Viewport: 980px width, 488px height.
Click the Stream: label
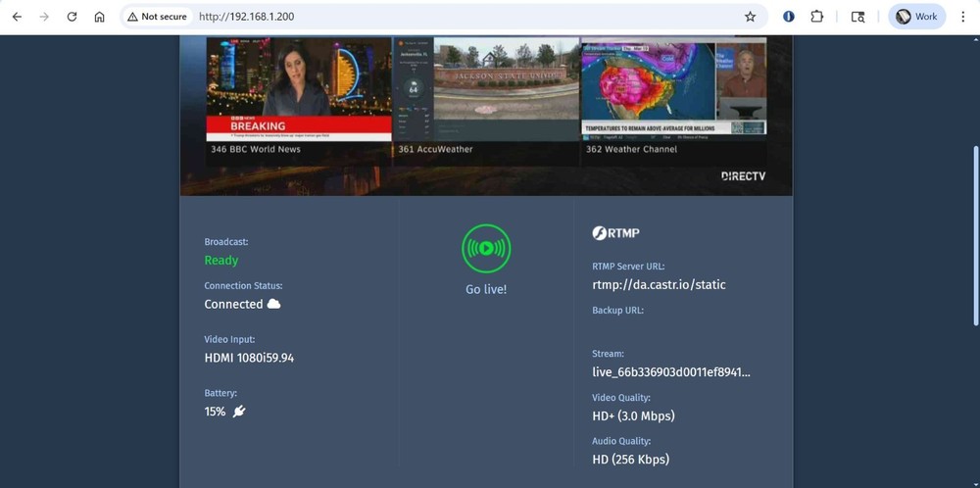click(608, 354)
